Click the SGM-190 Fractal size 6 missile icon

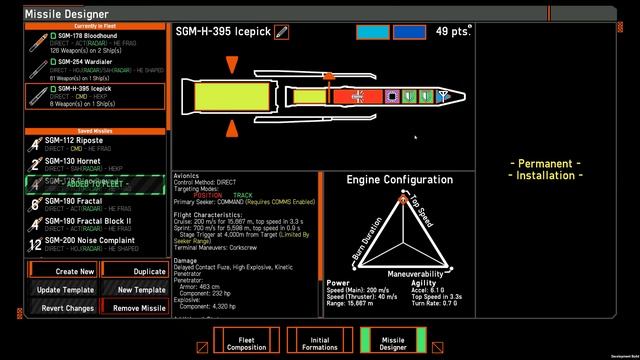pyautogui.click(x=35, y=204)
